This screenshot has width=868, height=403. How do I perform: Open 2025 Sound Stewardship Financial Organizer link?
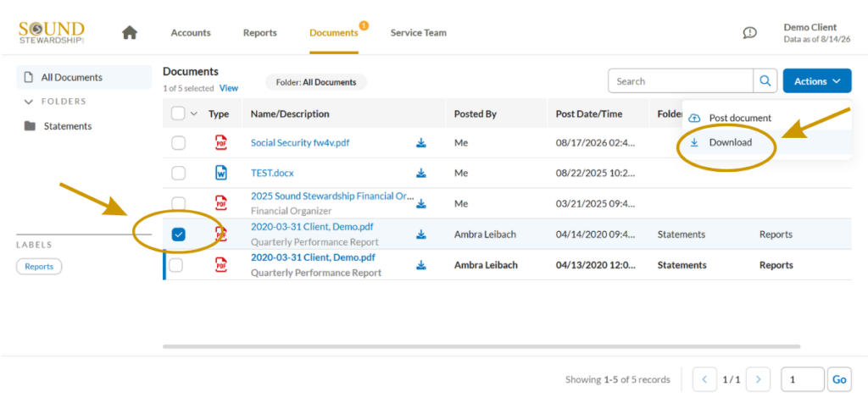(x=332, y=196)
